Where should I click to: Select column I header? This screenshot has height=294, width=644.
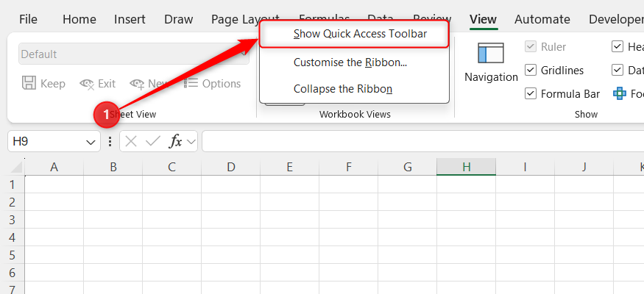coord(525,168)
